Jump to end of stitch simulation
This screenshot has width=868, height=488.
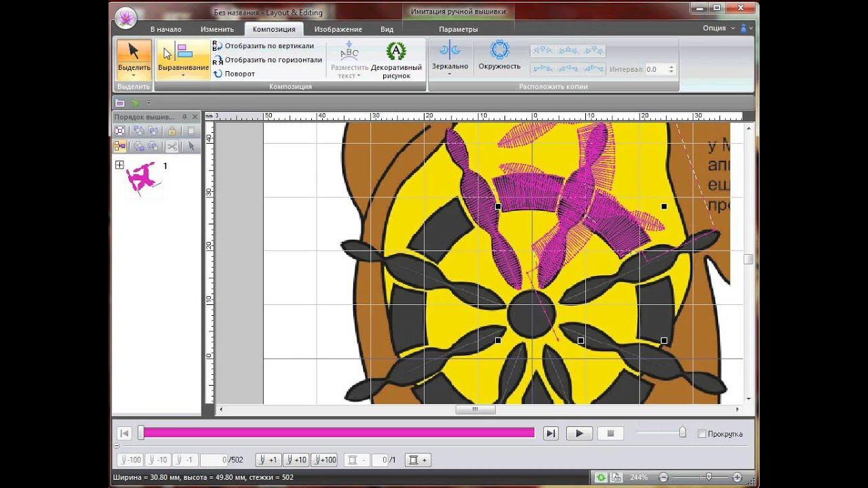tap(551, 433)
